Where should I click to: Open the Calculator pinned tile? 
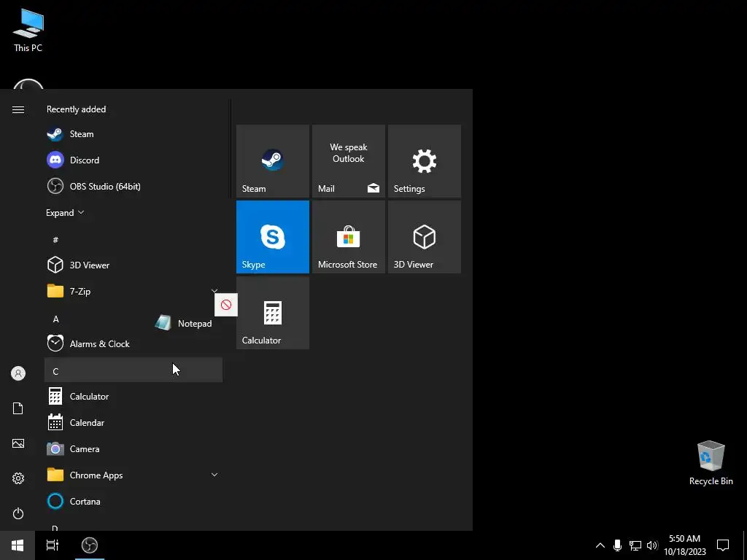(273, 312)
